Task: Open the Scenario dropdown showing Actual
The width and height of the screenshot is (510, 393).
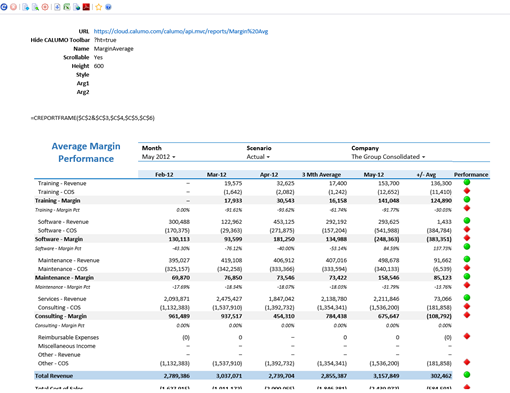Action: [258, 157]
